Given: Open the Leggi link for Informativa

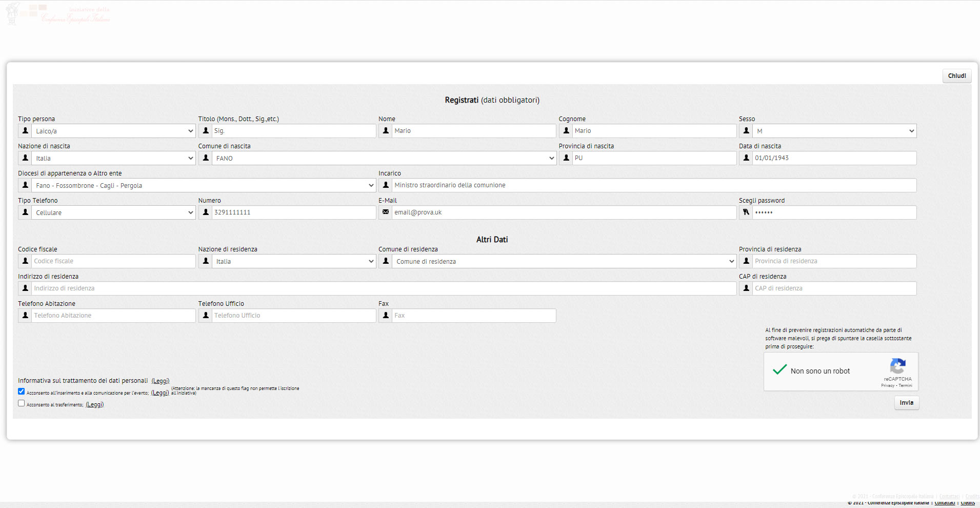Looking at the screenshot, I should tap(161, 381).
